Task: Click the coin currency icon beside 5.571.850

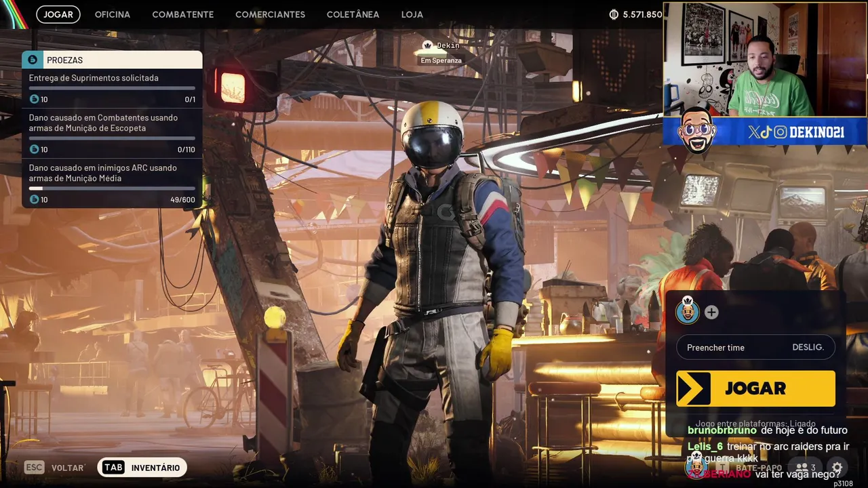Action: [614, 14]
